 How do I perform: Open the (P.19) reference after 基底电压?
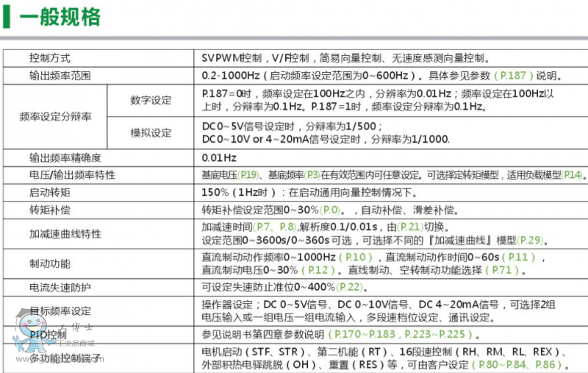pyautogui.click(x=248, y=175)
